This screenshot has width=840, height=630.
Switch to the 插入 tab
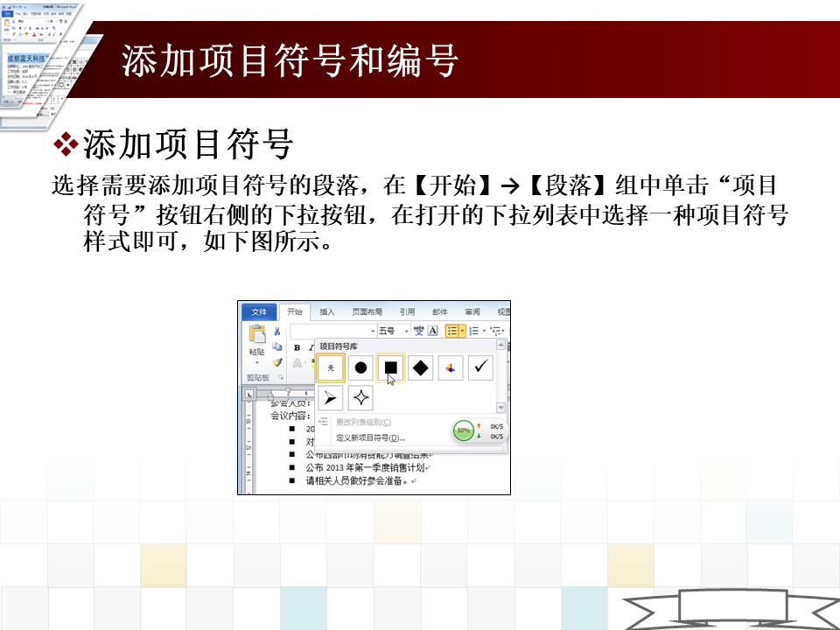(x=326, y=311)
